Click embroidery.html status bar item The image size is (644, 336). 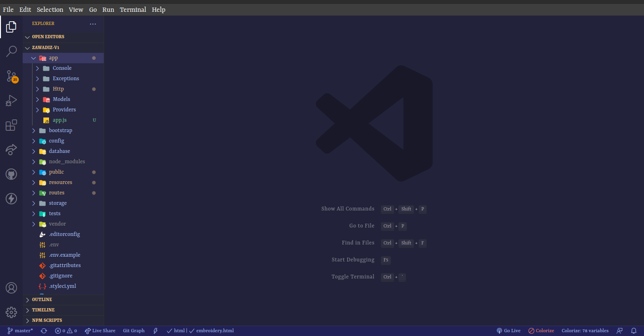pos(212,331)
